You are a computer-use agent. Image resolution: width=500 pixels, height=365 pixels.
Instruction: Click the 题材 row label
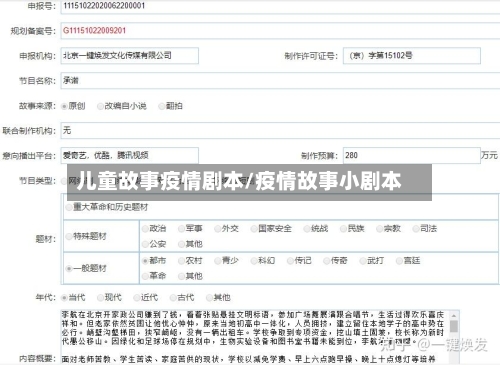45,239
